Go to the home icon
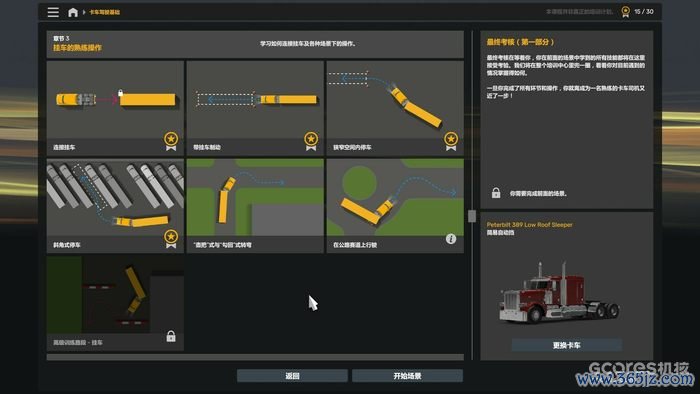The image size is (700, 394). coord(73,12)
